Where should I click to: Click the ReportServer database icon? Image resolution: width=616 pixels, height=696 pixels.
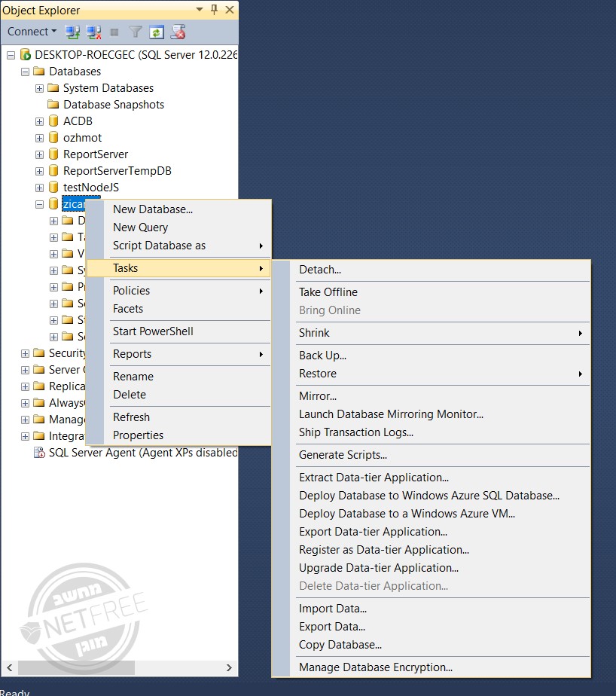pyautogui.click(x=53, y=154)
